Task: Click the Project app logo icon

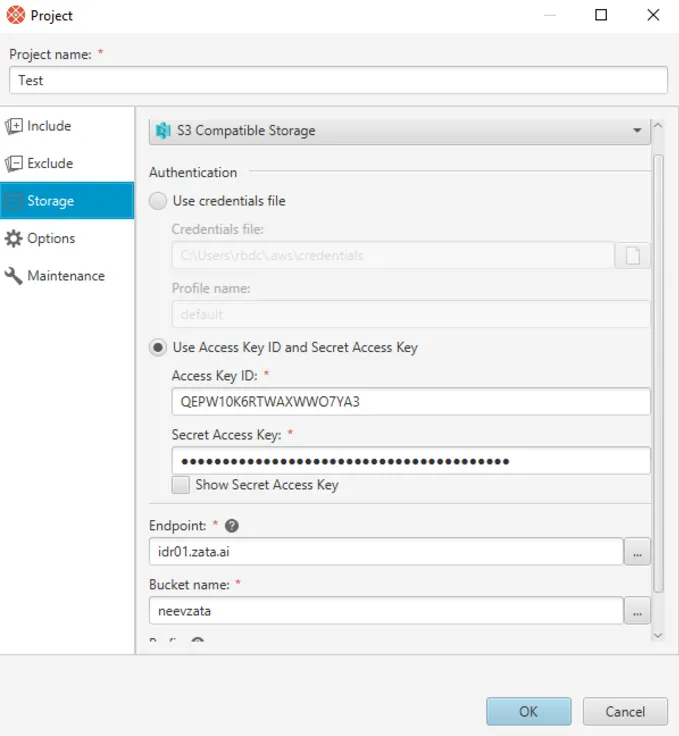Action: point(16,15)
